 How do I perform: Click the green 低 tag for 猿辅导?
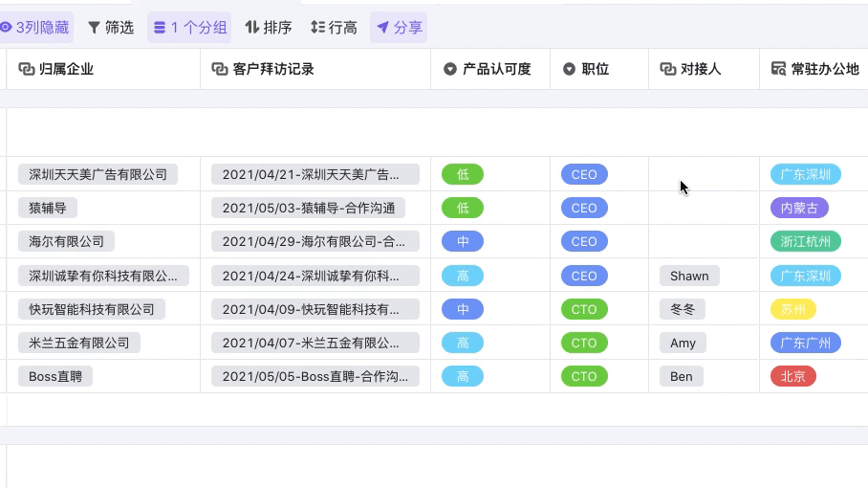[463, 208]
